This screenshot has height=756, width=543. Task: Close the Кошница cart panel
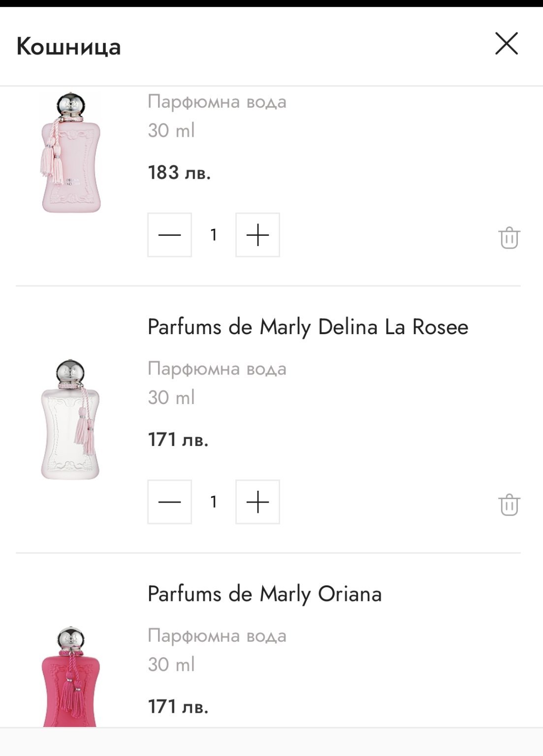[506, 44]
